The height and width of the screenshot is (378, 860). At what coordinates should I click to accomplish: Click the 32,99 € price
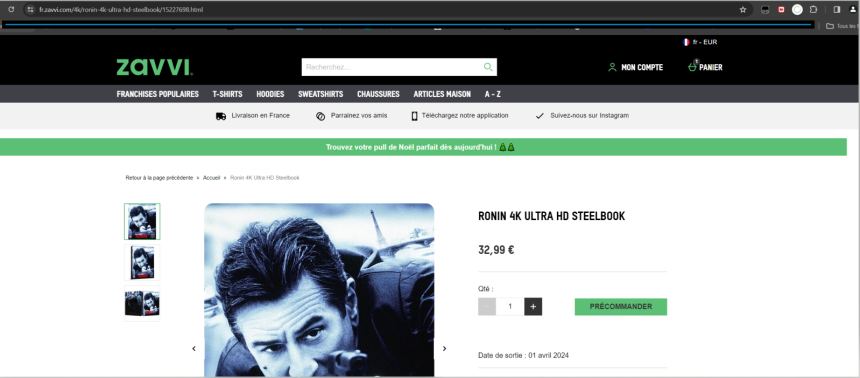[x=496, y=250]
